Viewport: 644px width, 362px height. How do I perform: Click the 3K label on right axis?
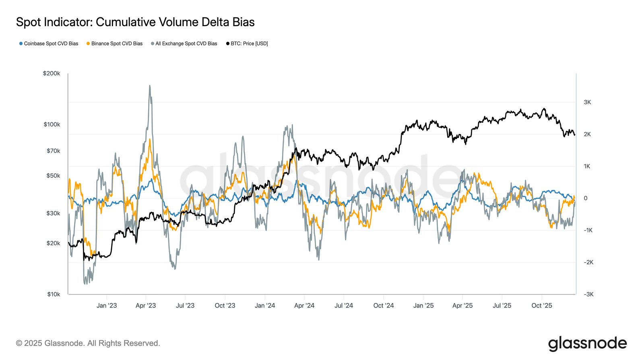point(587,102)
